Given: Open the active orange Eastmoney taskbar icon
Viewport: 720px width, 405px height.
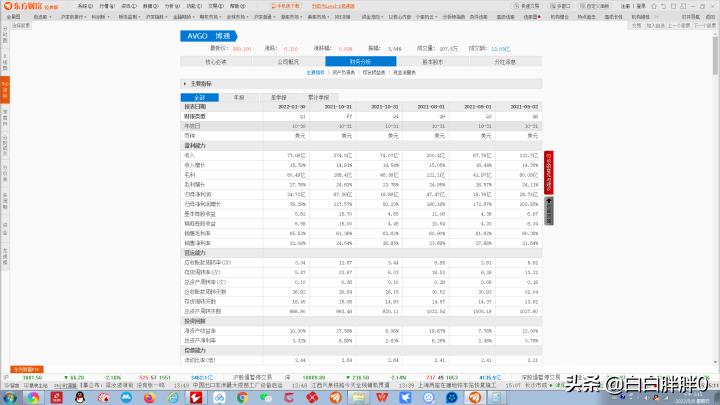Looking at the screenshot, I should [475, 397].
